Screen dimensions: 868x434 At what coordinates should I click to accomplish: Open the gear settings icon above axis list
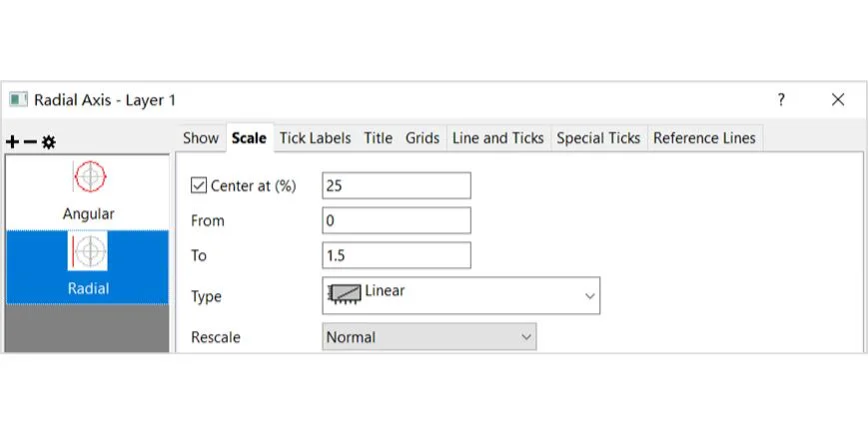click(x=49, y=142)
